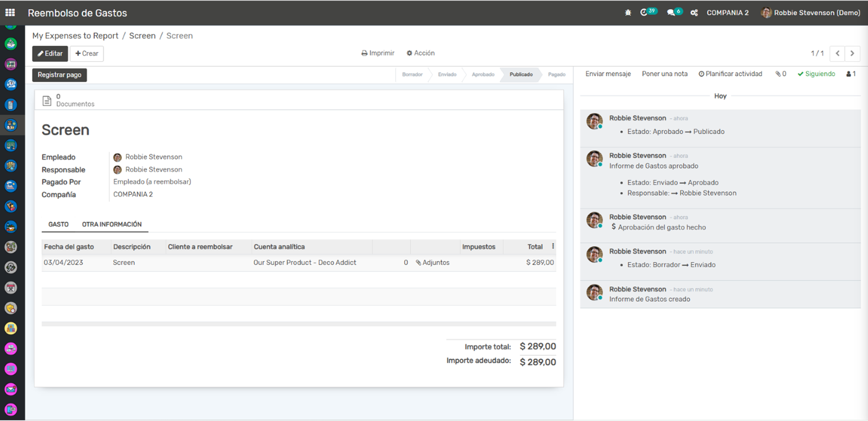
Task: Click the Documentos file icon
Action: pyautogui.click(x=47, y=101)
